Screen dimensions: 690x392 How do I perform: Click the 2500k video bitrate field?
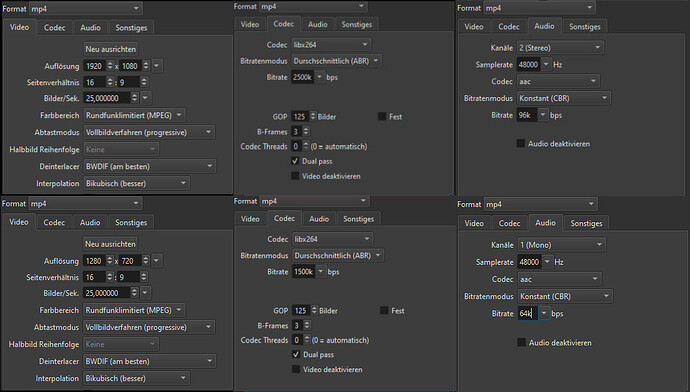(303, 77)
